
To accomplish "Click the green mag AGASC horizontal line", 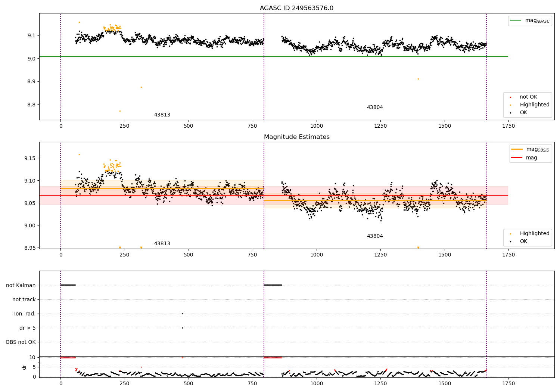I will point(274,57).
